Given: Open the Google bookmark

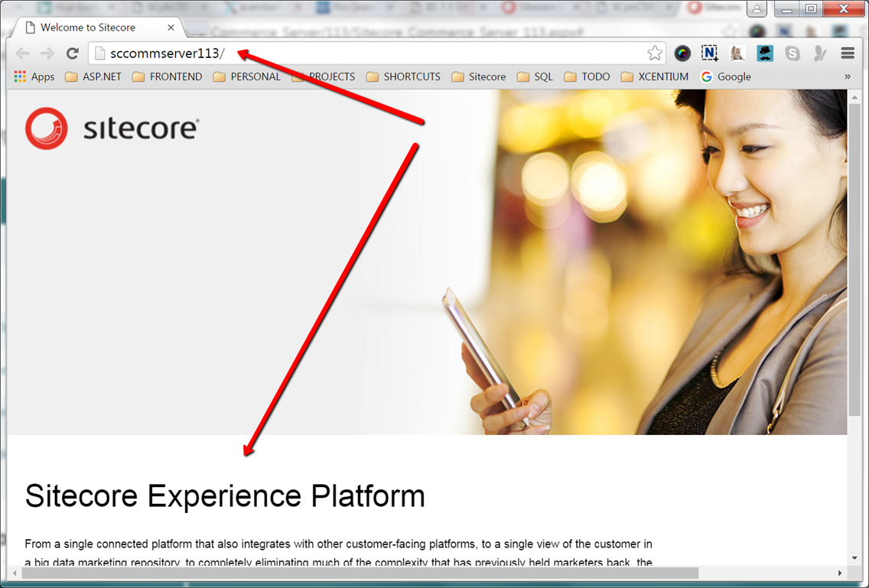Looking at the screenshot, I should click(726, 76).
